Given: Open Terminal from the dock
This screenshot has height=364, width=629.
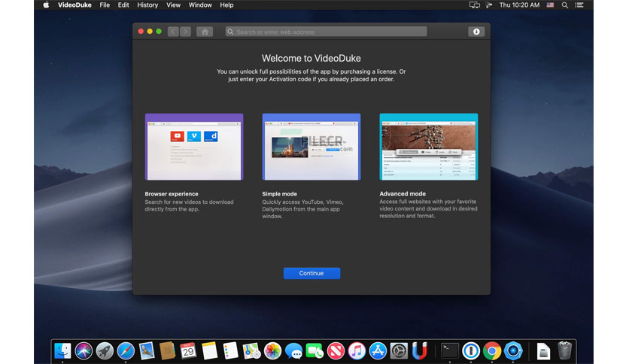Looking at the screenshot, I should pyautogui.click(x=450, y=351).
